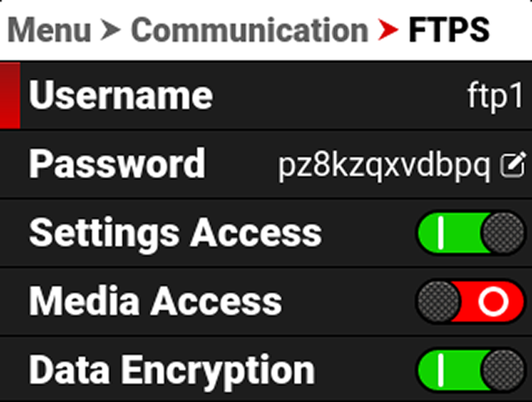Select FTPS in the breadcrumb path

point(449,31)
